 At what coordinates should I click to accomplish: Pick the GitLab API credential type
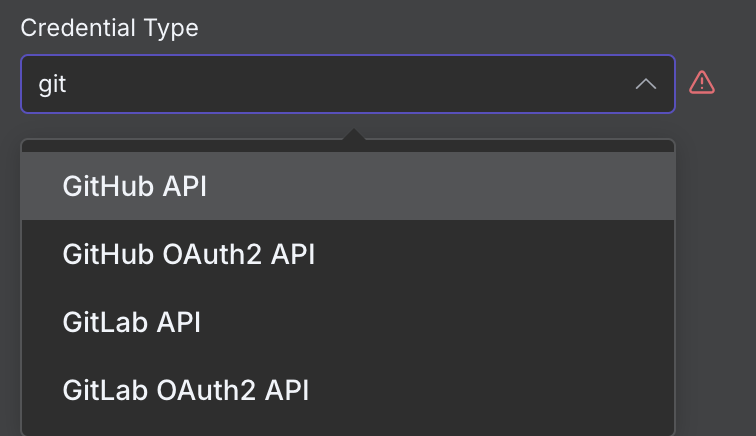click(131, 322)
